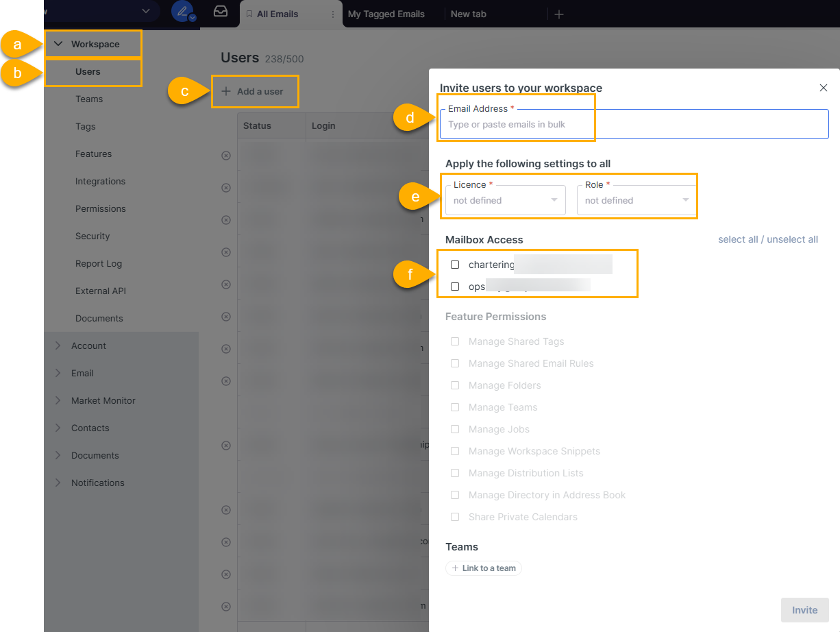840x632 pixels.
Task: Open the Role dropdown
Action: 637,200
